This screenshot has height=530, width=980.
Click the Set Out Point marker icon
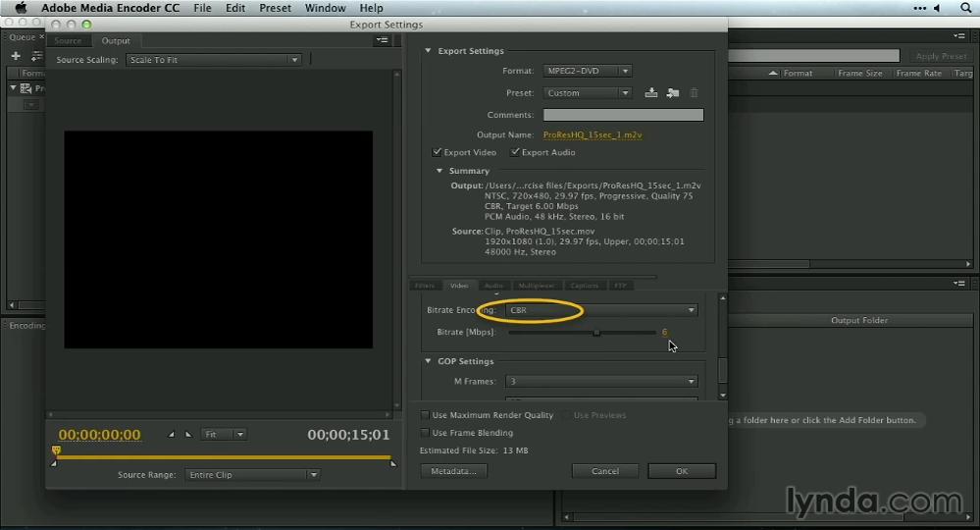[188, 434]
